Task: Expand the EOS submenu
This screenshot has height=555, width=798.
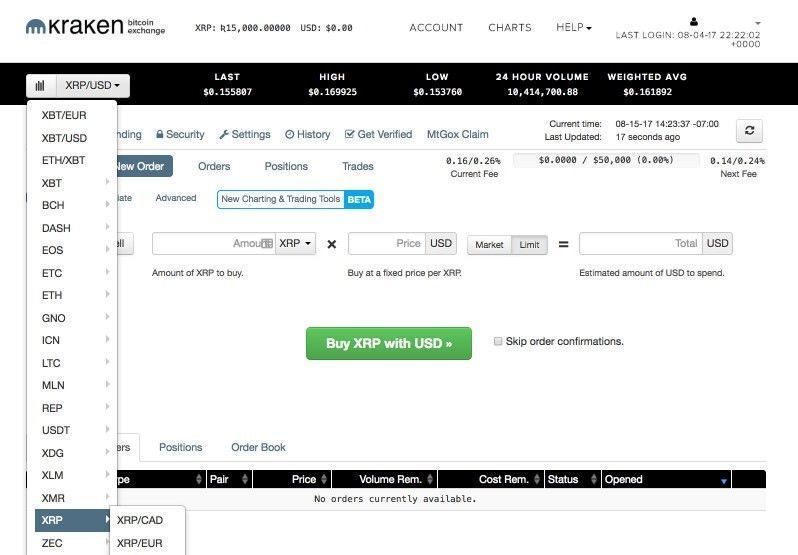Action: (72, 250)
